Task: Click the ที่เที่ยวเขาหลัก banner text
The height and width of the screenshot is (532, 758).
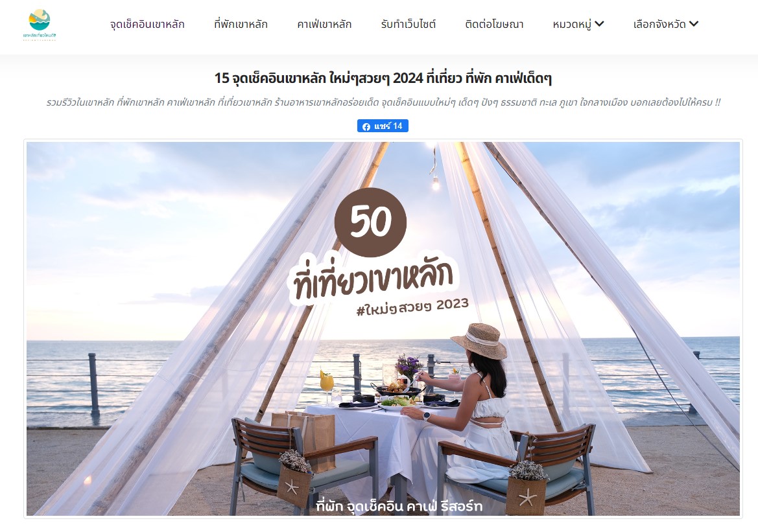Action: click(x=372, y=279)
